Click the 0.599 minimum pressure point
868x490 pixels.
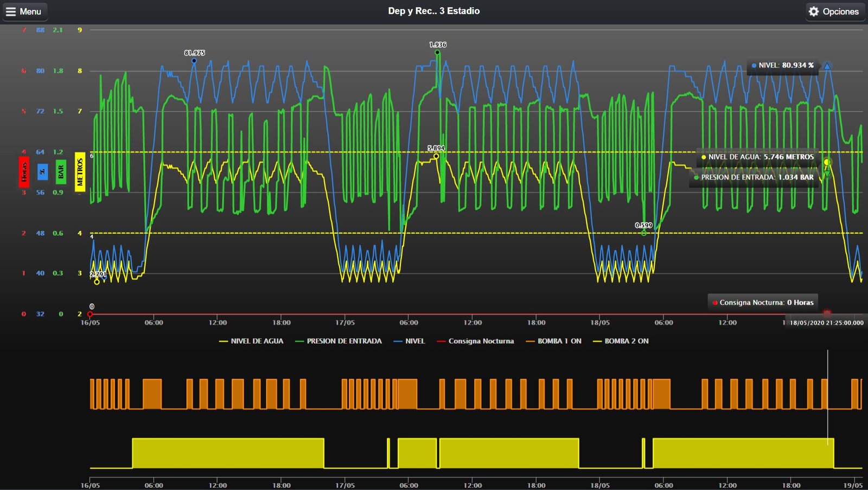pyautogui.click(x=644, y=233)
